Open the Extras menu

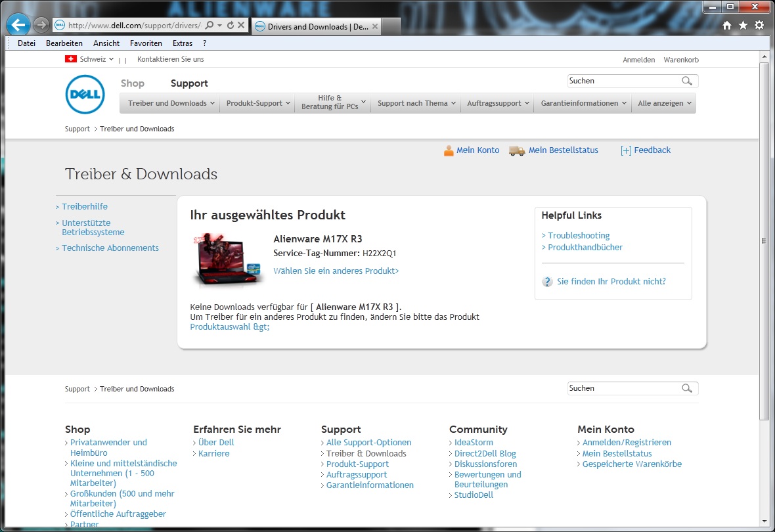[183, 43]
